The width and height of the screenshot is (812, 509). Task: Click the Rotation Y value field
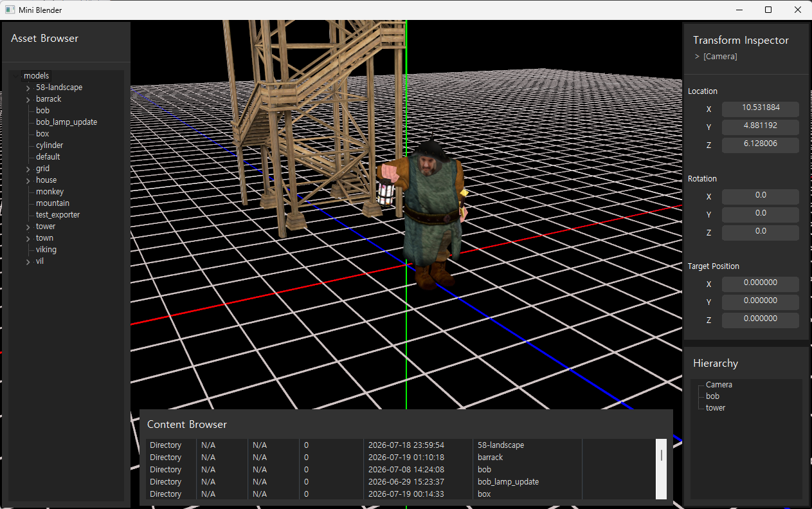761,214
